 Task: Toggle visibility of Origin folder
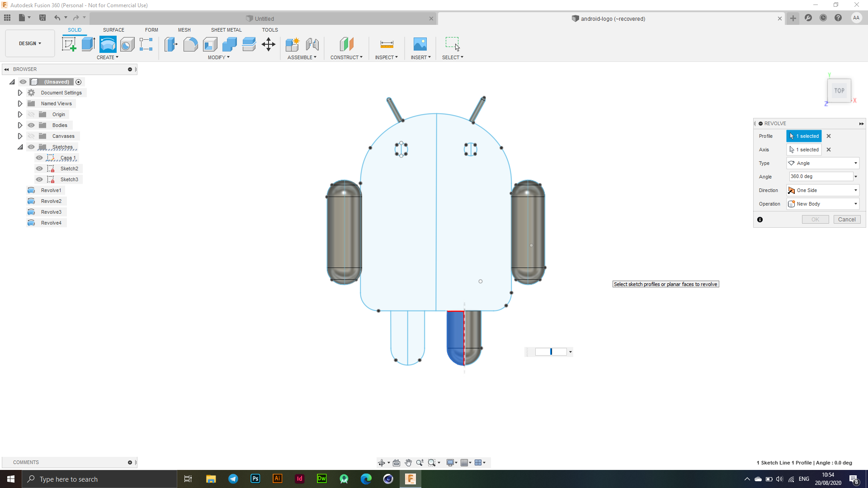[31, 114]
